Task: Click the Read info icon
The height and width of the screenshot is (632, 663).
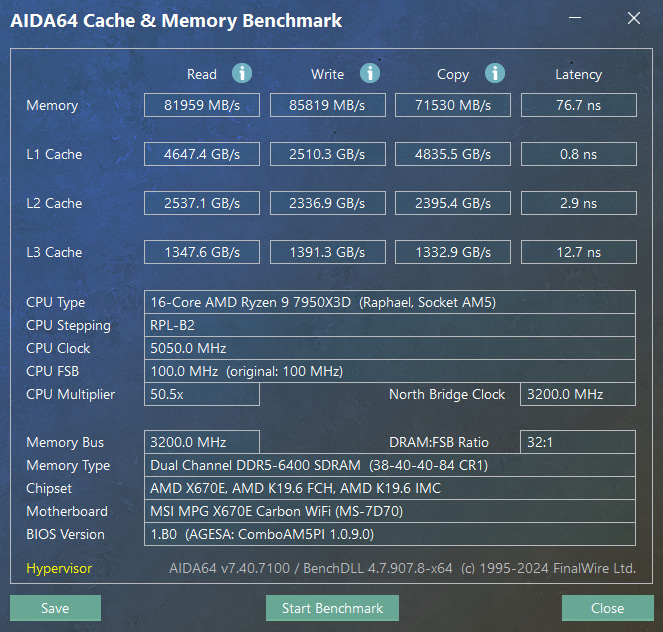Action: [242, 74]
